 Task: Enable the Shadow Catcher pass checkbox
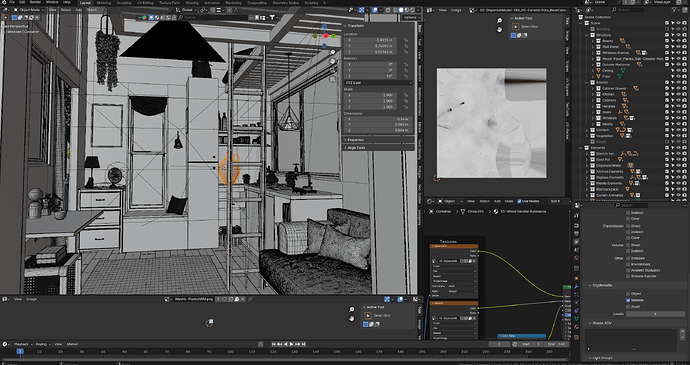click(628, 276)
